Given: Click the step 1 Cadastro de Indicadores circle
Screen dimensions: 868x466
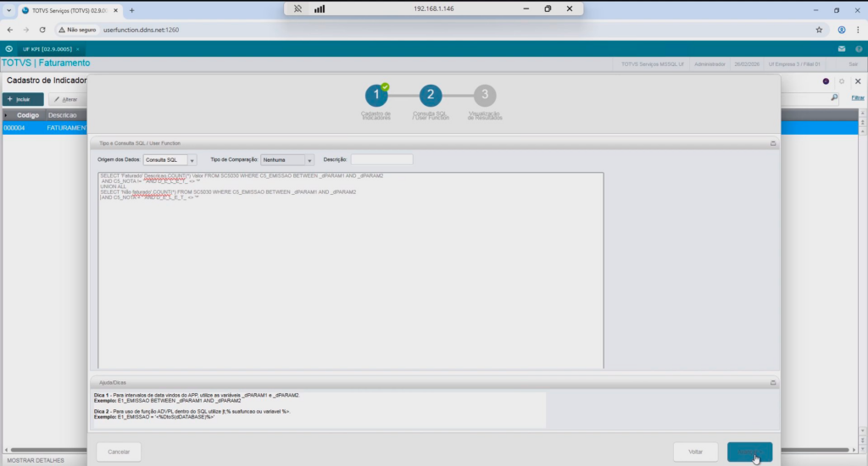Looking at the screenshot, I should click(376, 96).
